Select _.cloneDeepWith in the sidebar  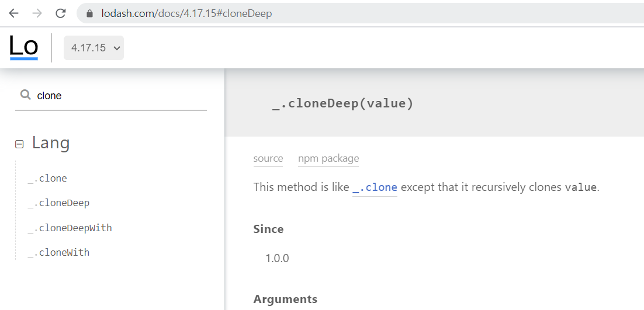[x=70, y=228]
